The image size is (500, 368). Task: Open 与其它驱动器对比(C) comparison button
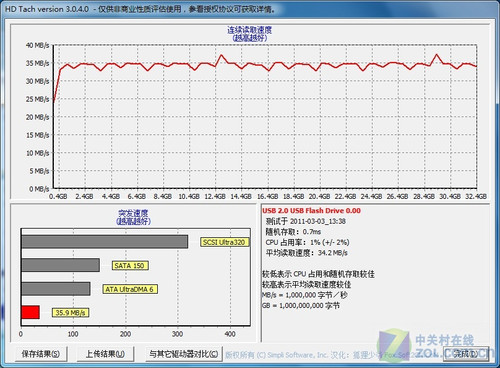(184, 354)
